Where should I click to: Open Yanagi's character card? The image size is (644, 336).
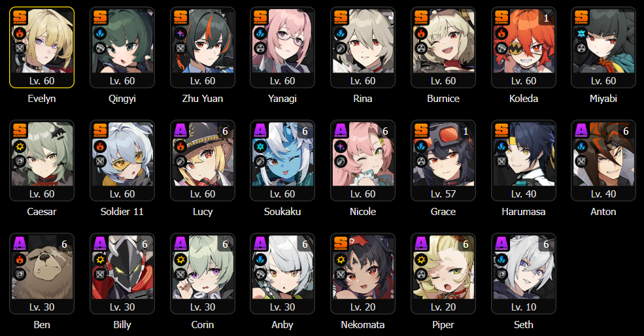coord(282,47)
